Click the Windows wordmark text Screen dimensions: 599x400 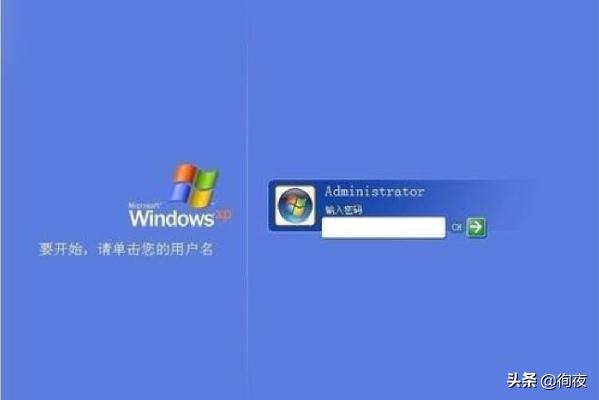coord(172,218)
